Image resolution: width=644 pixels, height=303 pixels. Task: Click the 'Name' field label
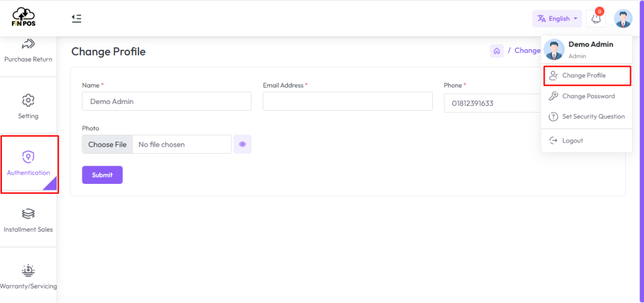(91, 86)
